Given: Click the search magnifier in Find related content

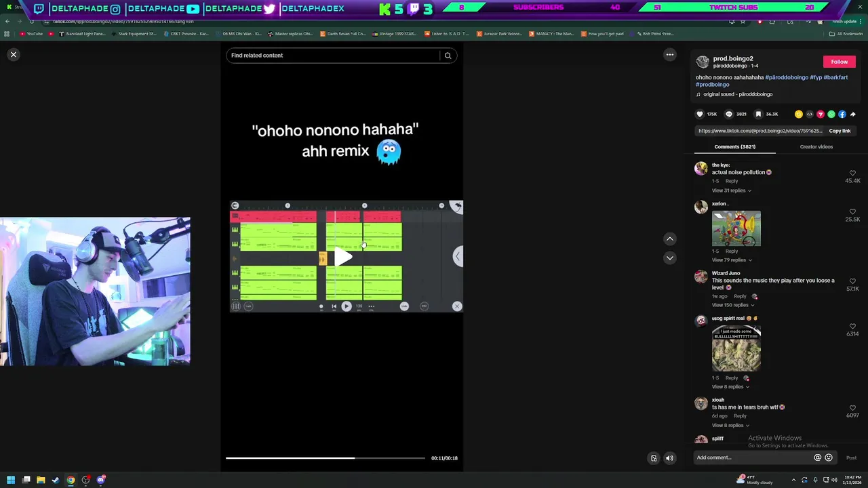Looking at the screenshot, I should (448, 56).
